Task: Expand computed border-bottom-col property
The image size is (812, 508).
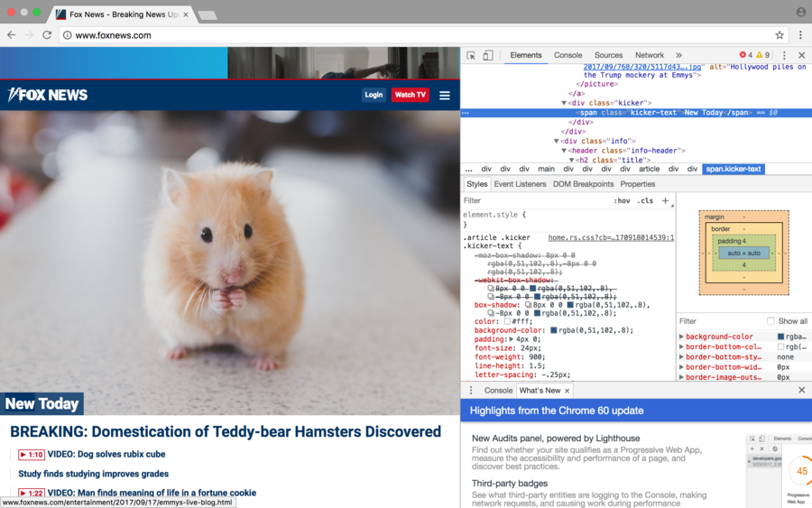Action: [681, 347]
